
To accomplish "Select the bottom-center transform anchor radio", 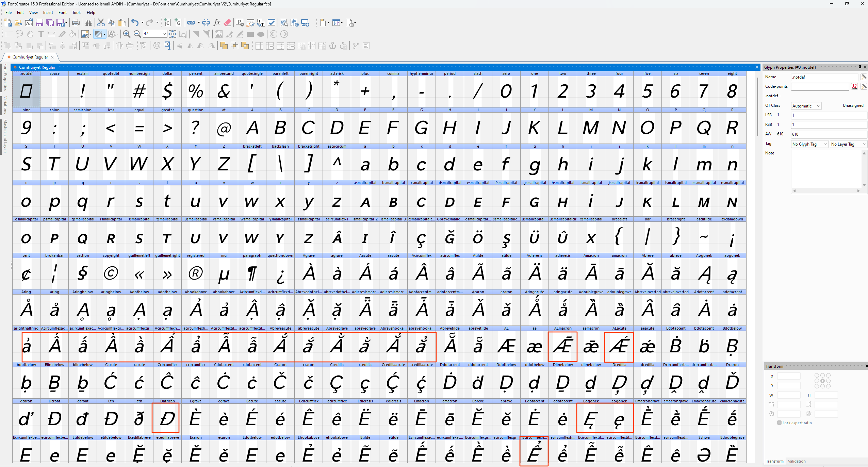I will pos(822,386).
